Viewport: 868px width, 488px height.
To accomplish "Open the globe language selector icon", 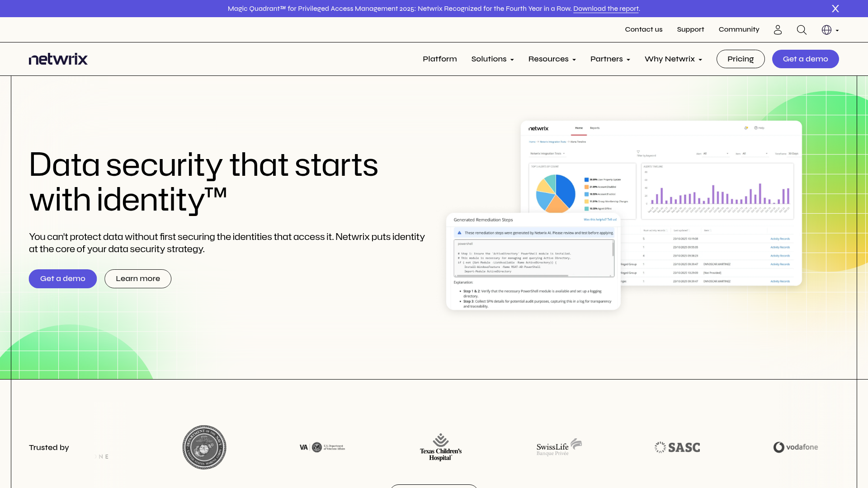I will (827, 30).
